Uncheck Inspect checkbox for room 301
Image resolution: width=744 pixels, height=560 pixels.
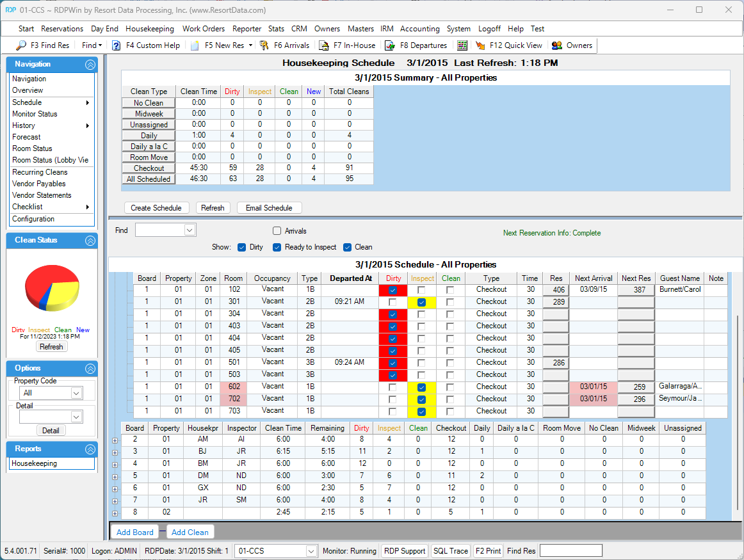tap(421, 303)
